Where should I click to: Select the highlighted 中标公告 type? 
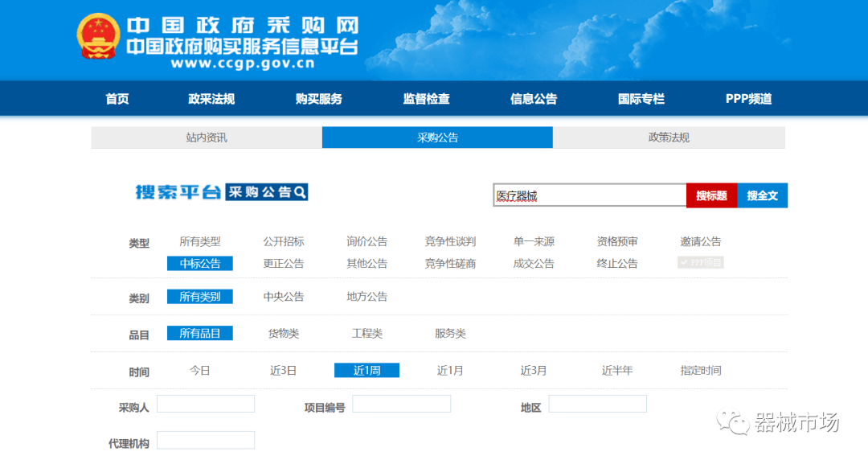point(200,263)
